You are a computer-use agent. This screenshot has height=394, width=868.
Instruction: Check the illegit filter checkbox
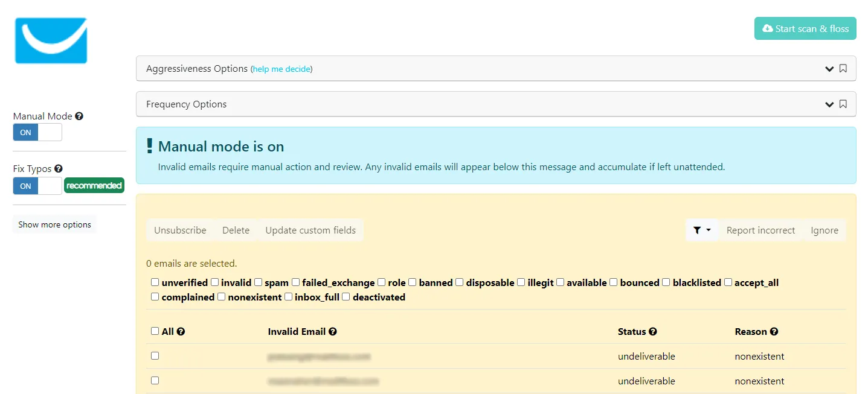tap(521, 282)
